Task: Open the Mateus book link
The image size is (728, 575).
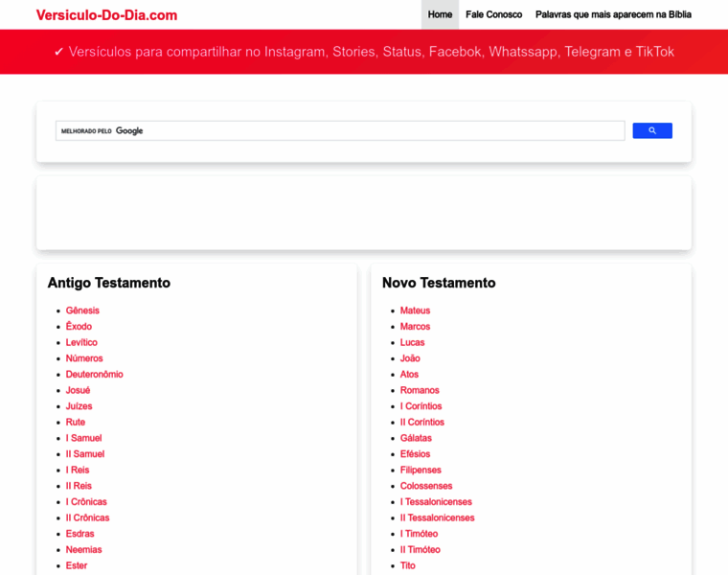Action: 415,310
